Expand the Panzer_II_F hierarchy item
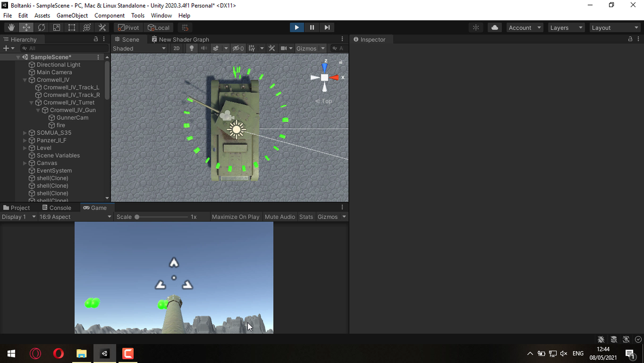644x363 pixels. click(x=25, y=140)
